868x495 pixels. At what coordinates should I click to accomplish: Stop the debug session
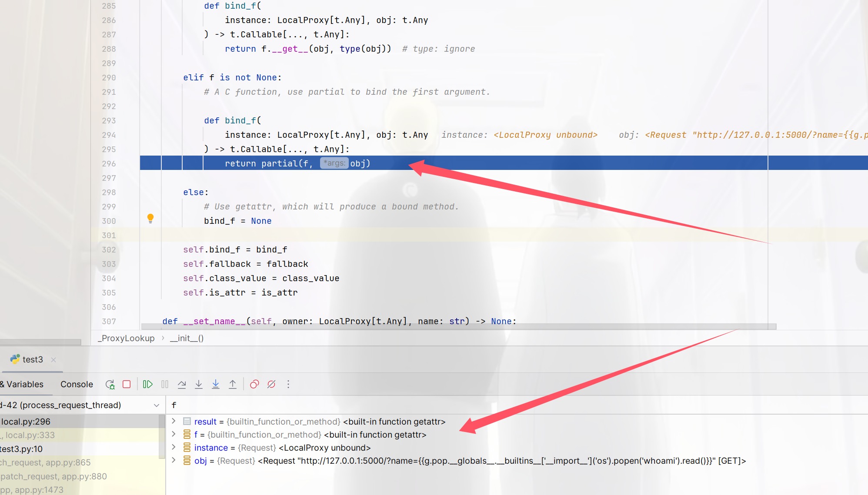pyautogui.click(x=127, y=384)
